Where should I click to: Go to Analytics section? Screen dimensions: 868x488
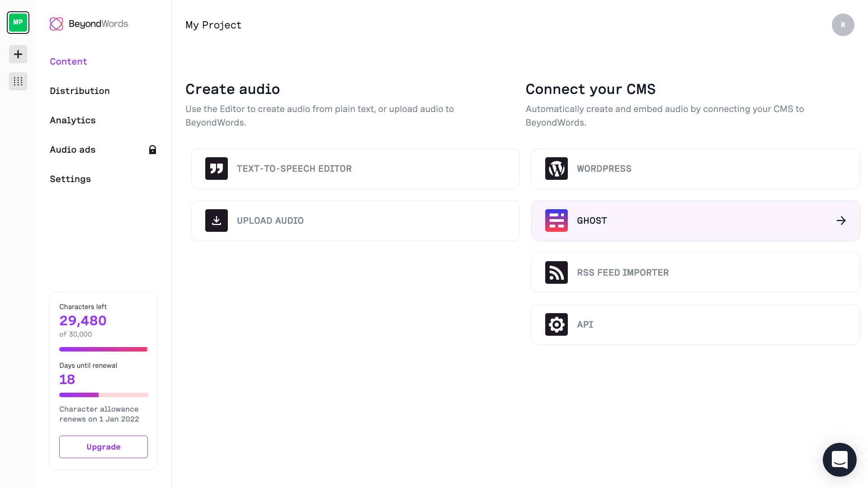(x=73, y=120)
